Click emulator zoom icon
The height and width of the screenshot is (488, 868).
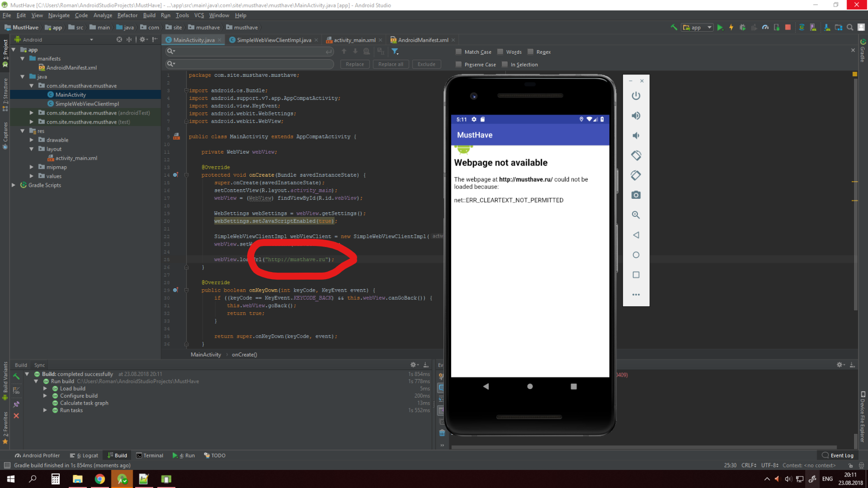[x=636, y=215]
